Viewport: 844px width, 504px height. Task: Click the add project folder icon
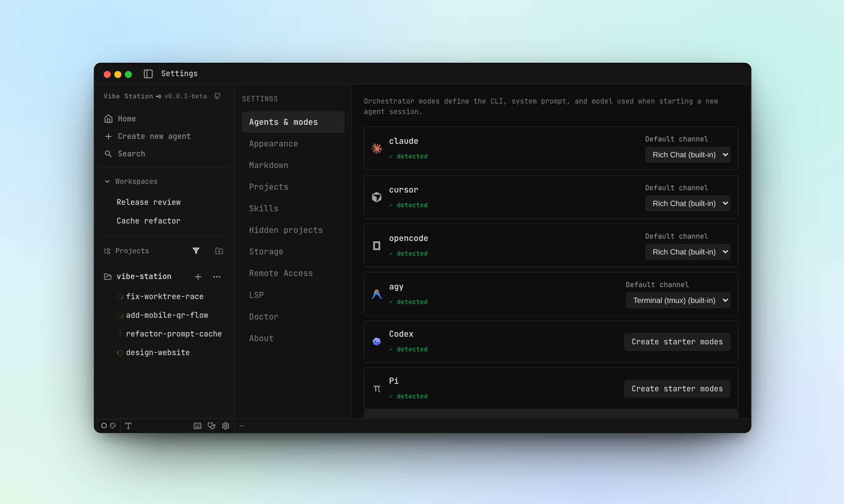219,251
